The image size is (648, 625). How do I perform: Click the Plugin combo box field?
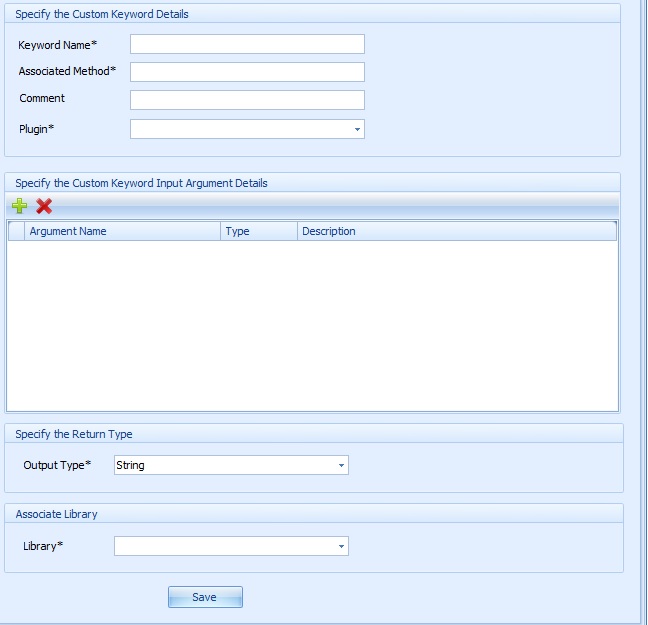247,129
